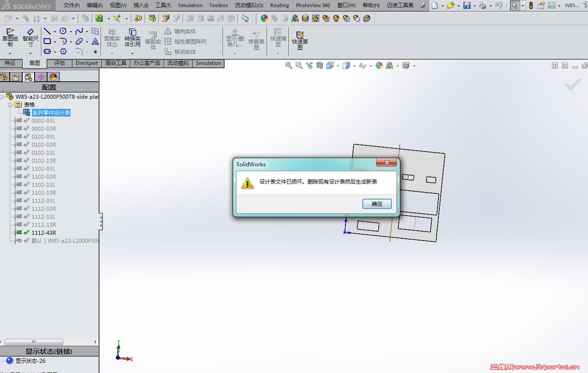
Task: Select the Ellipse sketch tool
Action: 79,41
